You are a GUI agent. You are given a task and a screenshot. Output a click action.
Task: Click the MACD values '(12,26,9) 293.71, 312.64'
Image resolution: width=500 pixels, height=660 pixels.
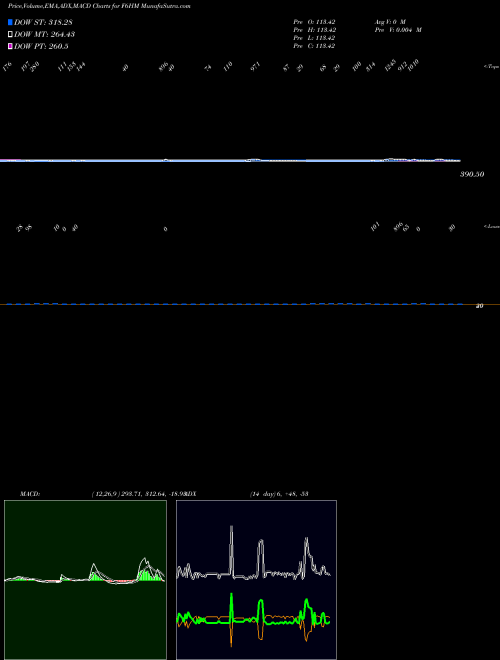(128, 494)
